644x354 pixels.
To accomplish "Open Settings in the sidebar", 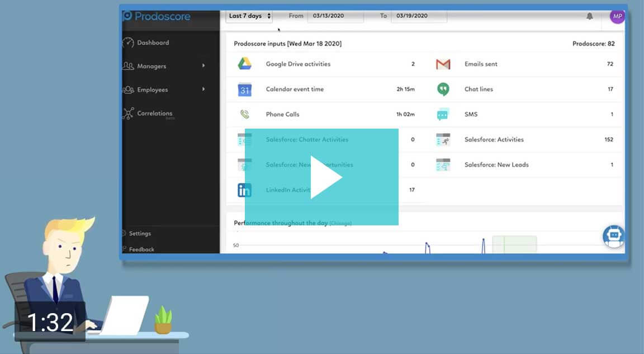I will coord(140,233).
